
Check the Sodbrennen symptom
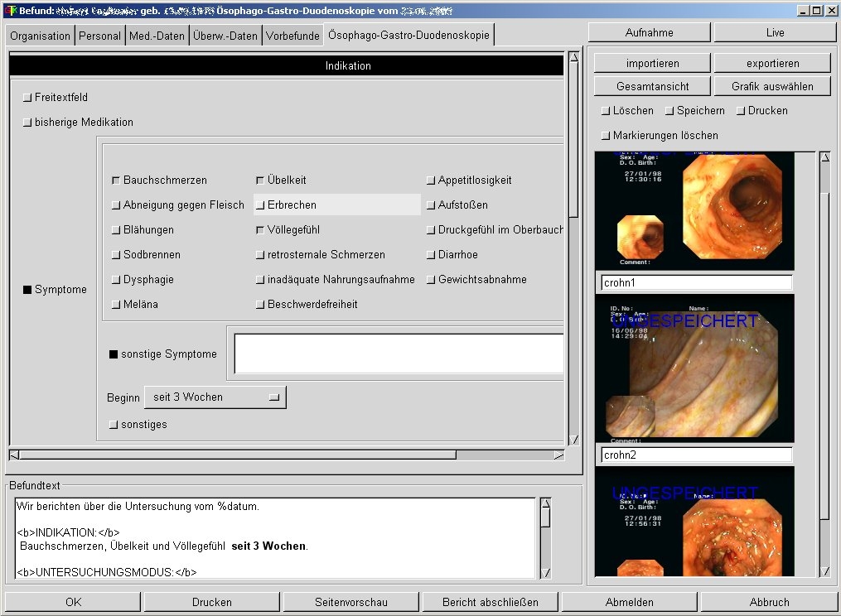click(x=116, y=255)
